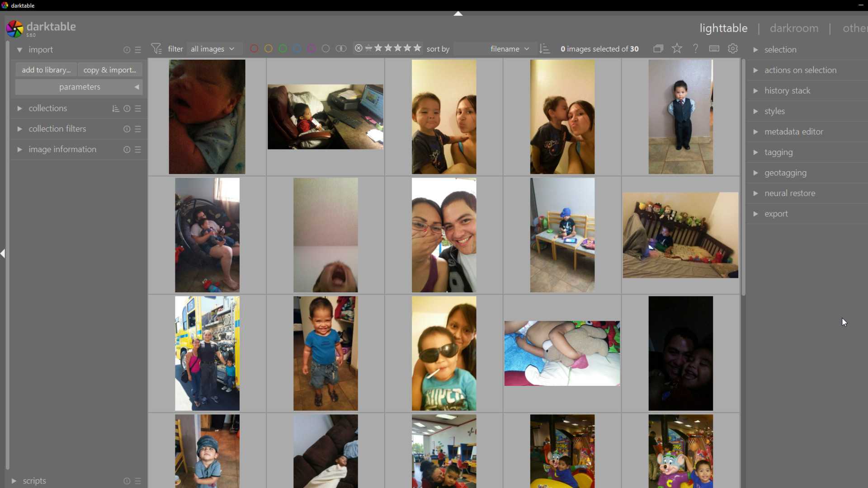Reset the image information module
Image resolution: width=868 pixels, height=488 pixels.
pos(127,149)
